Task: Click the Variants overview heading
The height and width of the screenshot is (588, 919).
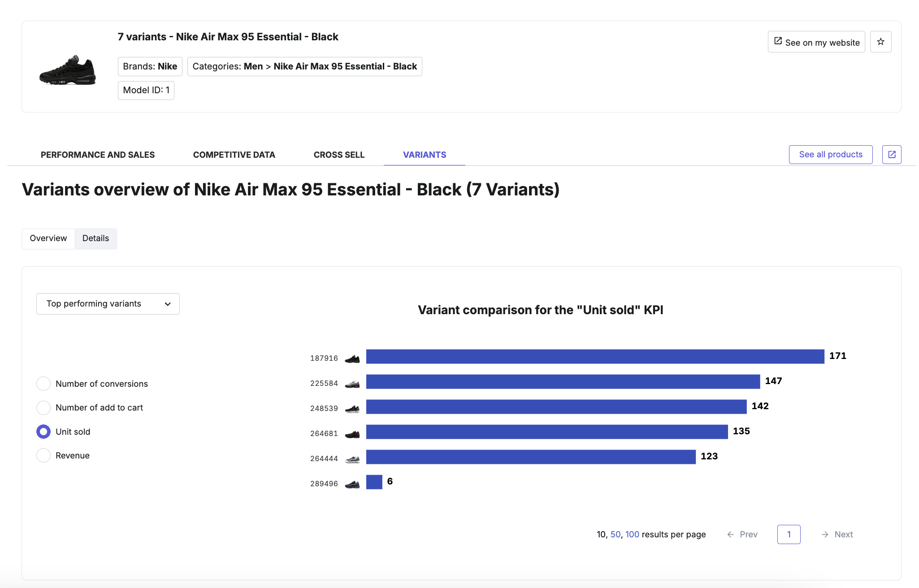Action: tap(290, 190)
